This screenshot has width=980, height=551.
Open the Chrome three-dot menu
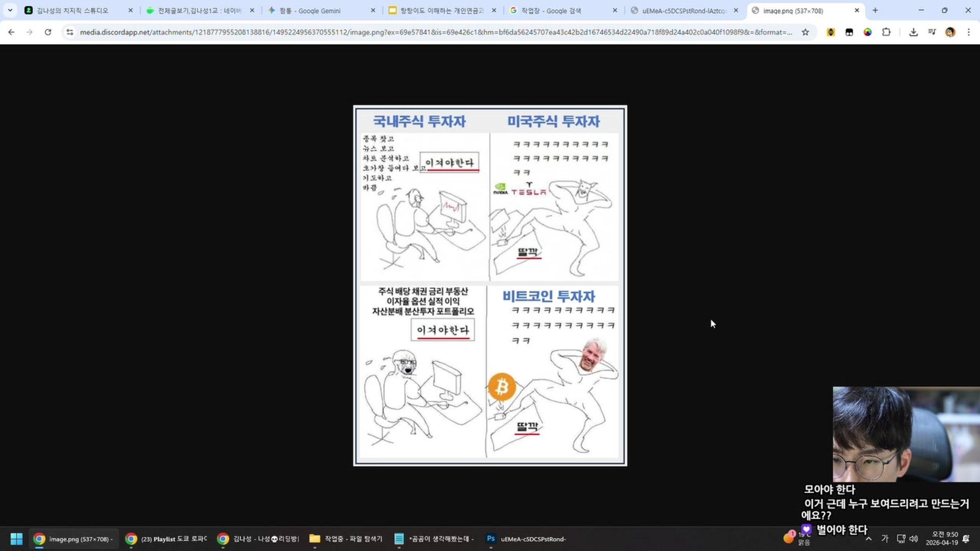coord(969,32)
